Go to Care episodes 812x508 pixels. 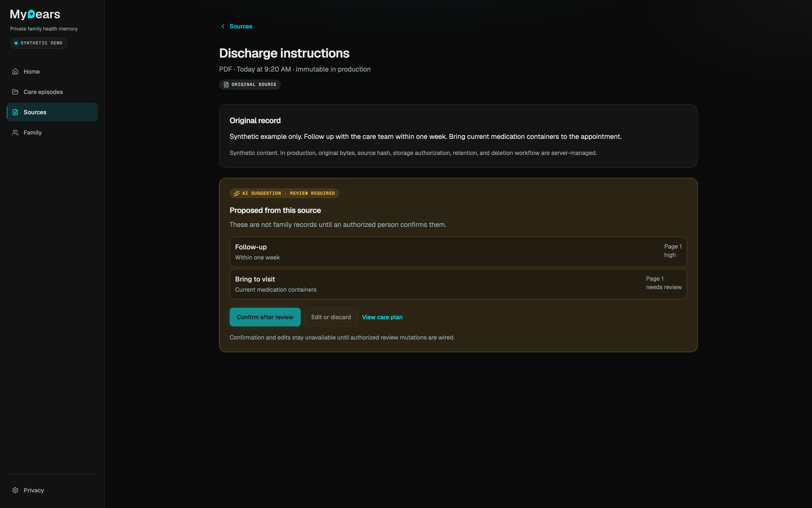pos(52,92)
